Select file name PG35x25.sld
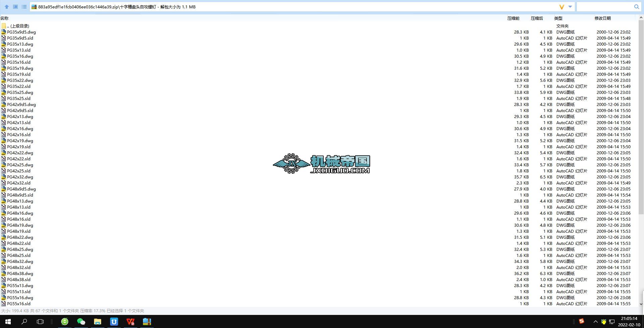Screen dimensions: 644x328 (19, 99)
